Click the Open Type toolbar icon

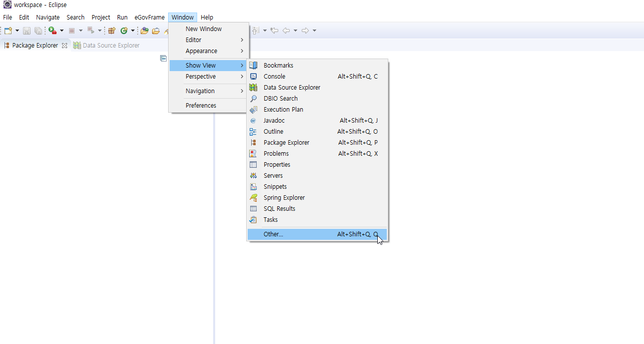(145, 31)
